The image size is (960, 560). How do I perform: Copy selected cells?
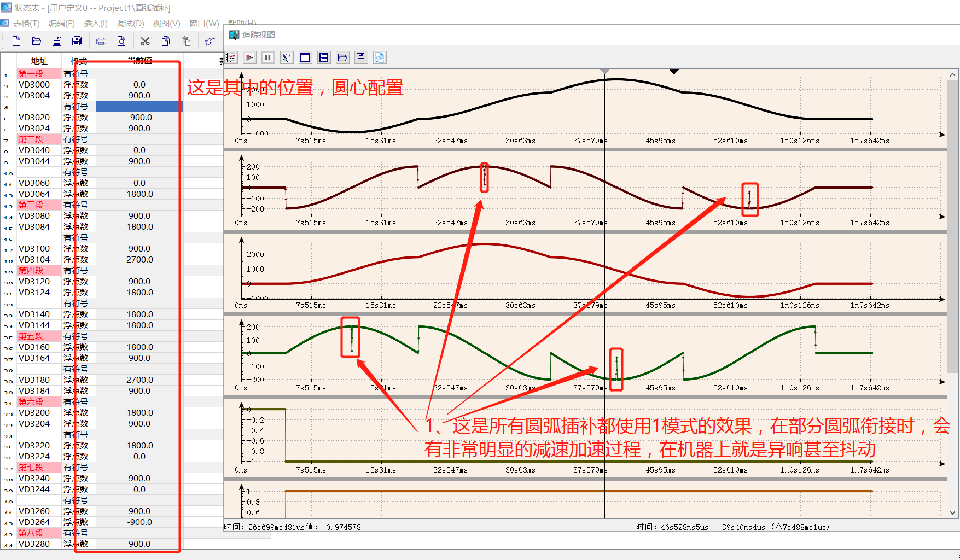pyautogui.click(x=166, y=41)
